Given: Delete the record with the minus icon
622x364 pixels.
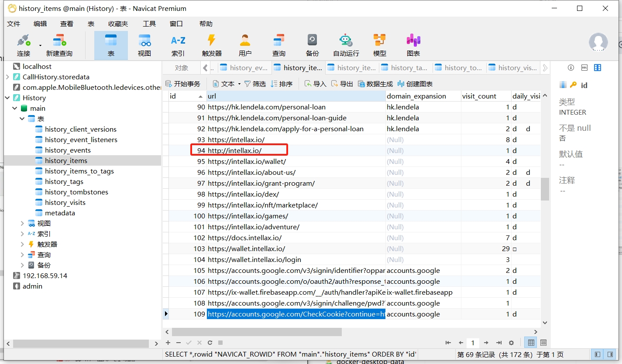Looking at the screenshot, I should 179,343.
